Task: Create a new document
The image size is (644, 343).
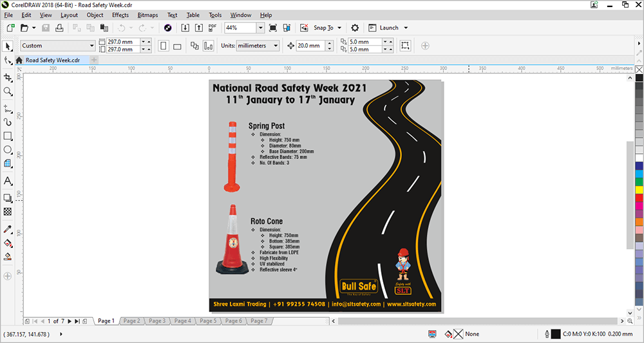Action: coord(11,28)
